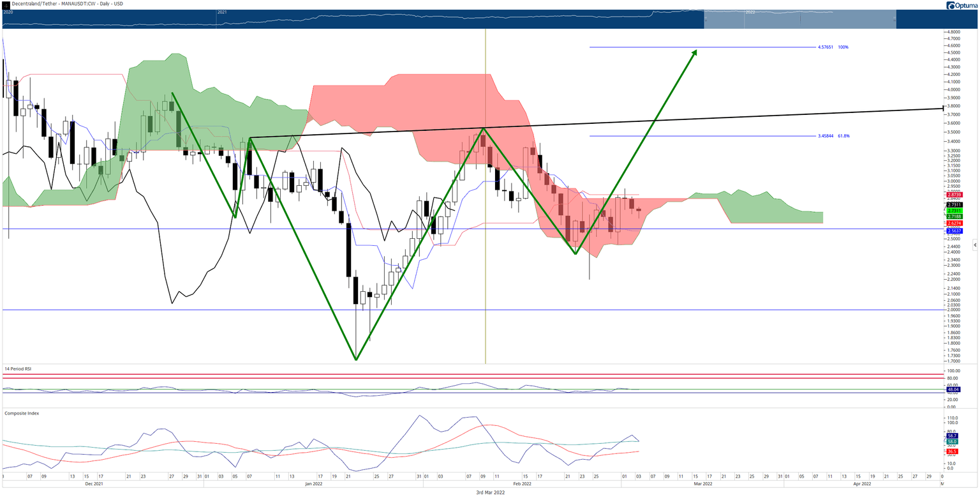Screen dimensions: 980x500
Task: Click the Composite Index panel label
Action: [22, 413]
